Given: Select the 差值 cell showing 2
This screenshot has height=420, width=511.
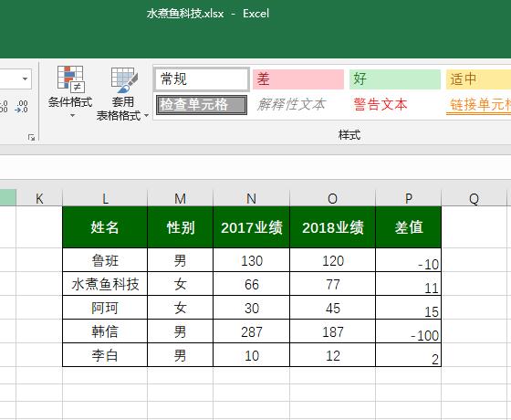Looking at the screenshot, I should [x=409, y=355].
